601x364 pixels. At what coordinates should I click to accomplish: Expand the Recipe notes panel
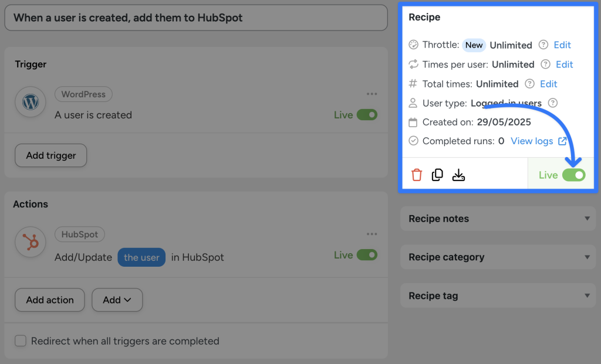[498, 219]
